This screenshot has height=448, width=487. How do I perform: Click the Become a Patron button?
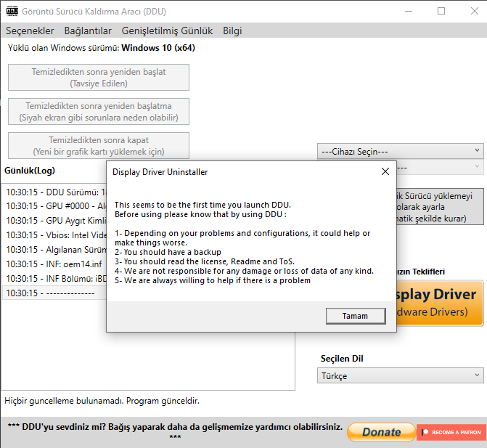point(451,432)
